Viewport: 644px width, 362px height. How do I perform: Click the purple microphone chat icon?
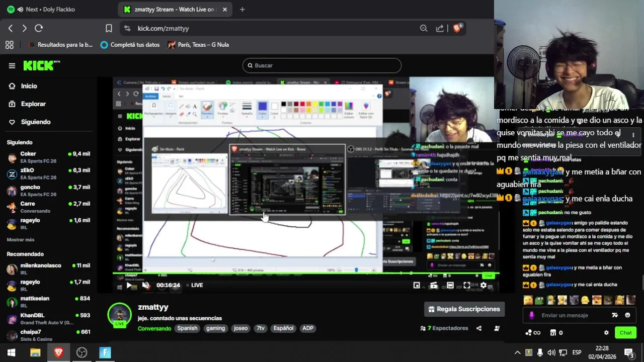532,315
